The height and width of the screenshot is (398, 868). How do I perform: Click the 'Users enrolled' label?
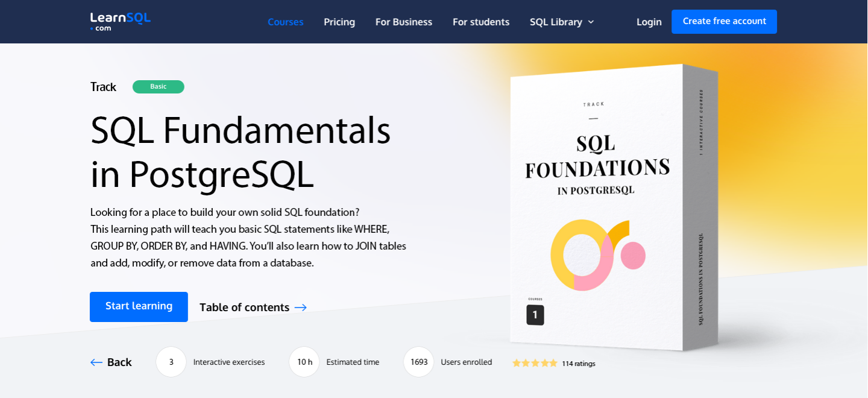(467, 362)
